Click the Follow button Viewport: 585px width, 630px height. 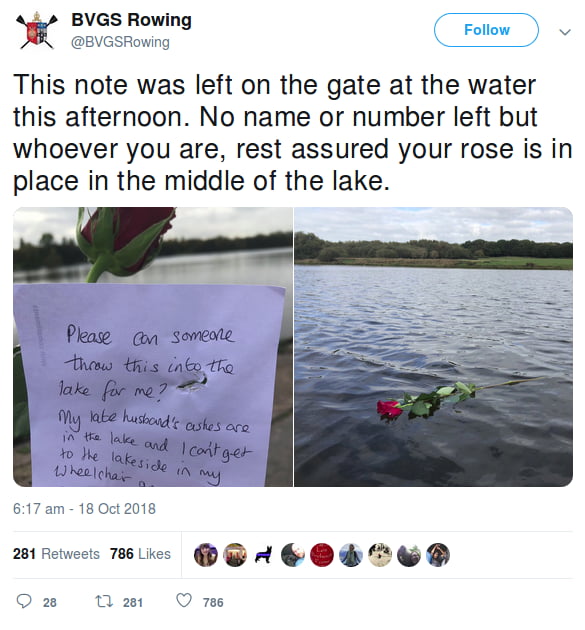click(486, 30)
